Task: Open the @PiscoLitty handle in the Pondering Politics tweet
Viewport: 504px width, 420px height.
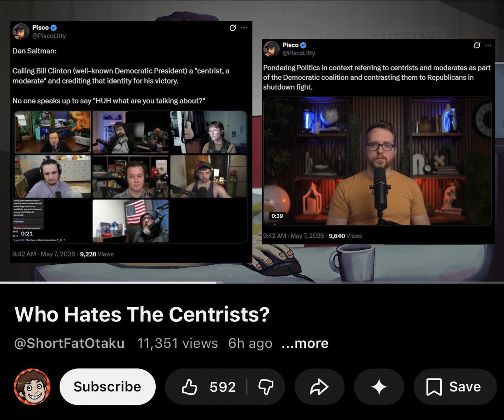Action: 299,53
